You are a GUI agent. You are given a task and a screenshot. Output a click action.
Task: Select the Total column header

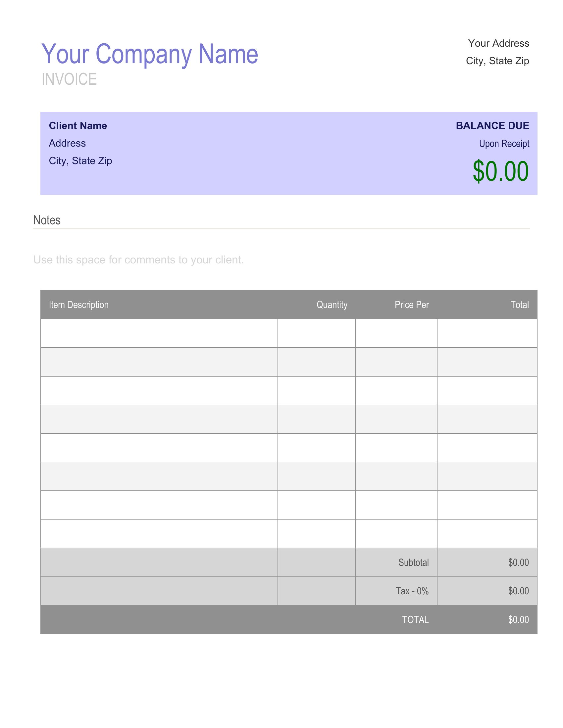pyautogui.click(x=520, y=305)
